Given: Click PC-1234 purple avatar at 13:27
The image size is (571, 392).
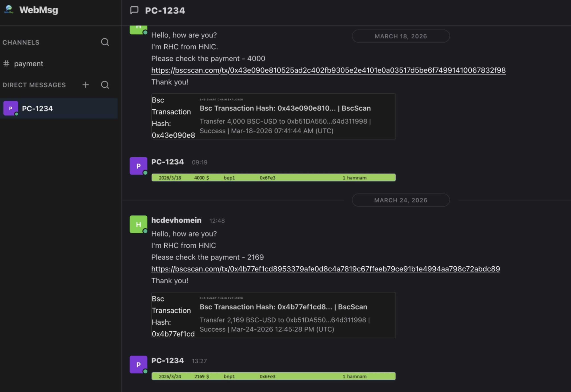Looking at the screenshot, I should pos(138,364).
